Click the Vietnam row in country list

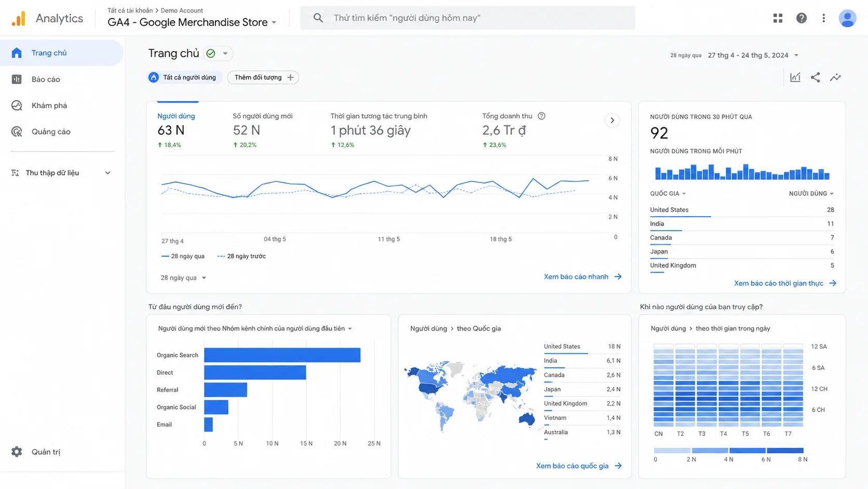point(582,418)
